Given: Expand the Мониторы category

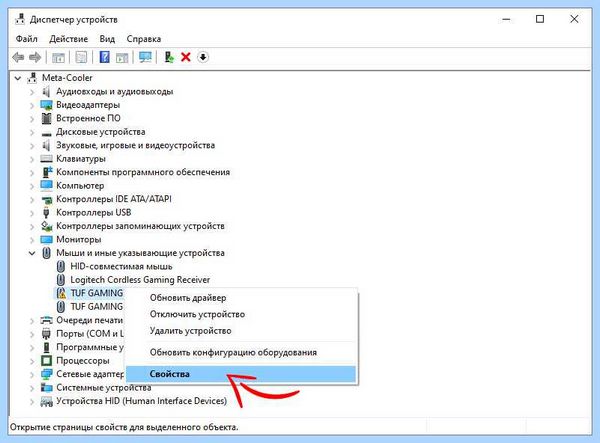Looking at the screenshot, I should pyautogui.click(x=32, y=240).
